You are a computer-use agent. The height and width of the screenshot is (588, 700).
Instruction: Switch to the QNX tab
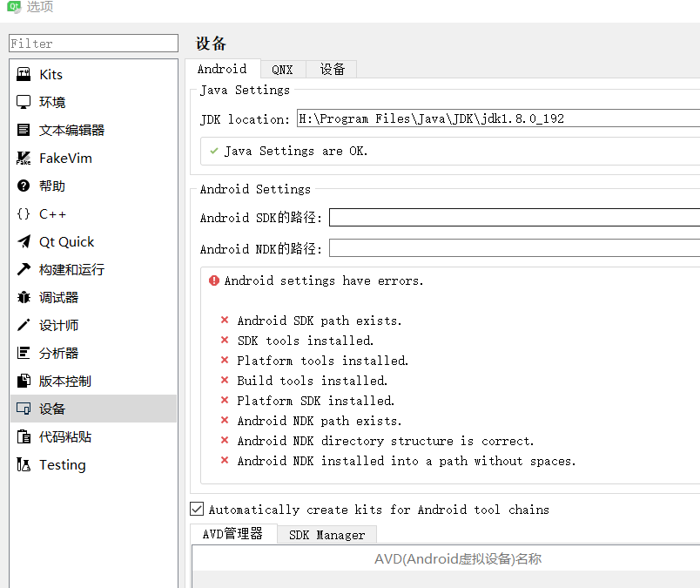click(283, 70)
